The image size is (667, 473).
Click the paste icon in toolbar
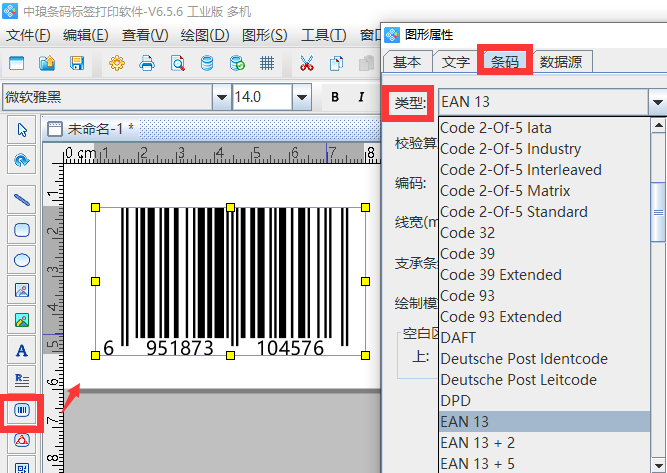[x=366, y=63]
